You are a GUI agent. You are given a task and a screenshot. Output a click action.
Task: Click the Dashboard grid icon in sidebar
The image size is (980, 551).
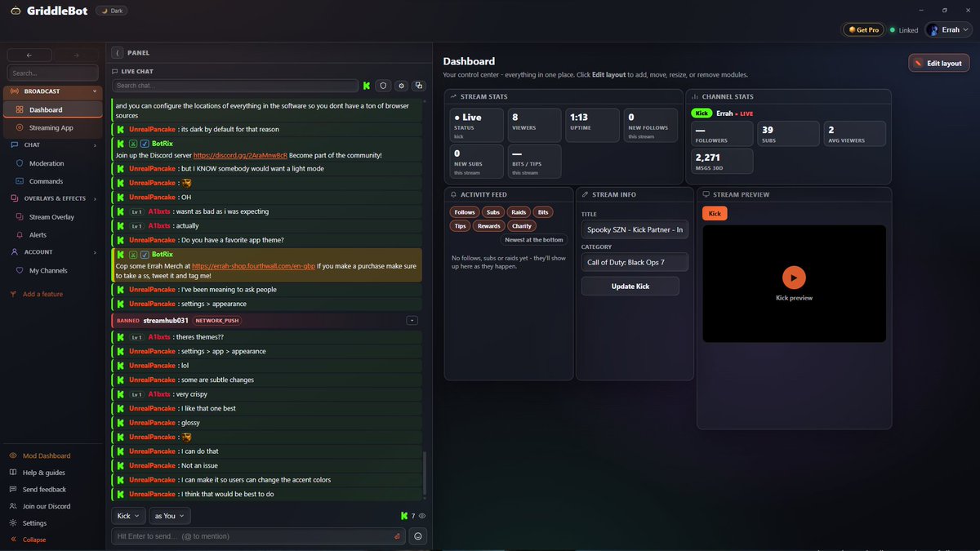(20, 109)
